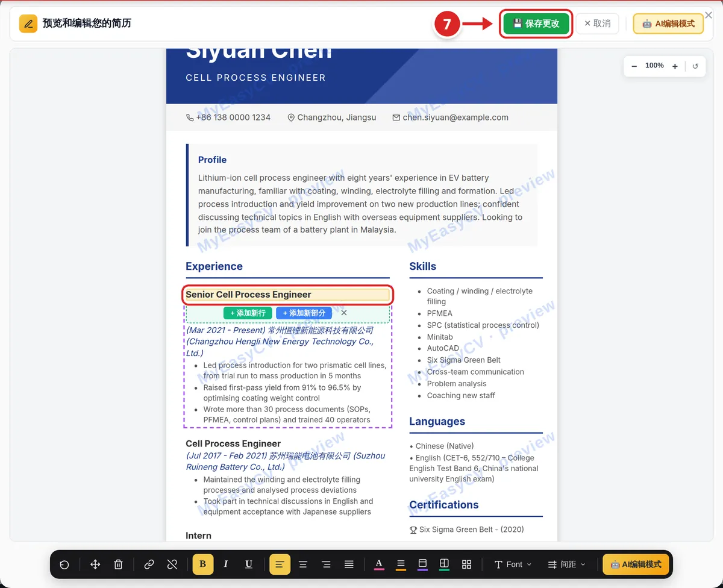Select the move element tool
723x588 pixels.
click(95, 565)
